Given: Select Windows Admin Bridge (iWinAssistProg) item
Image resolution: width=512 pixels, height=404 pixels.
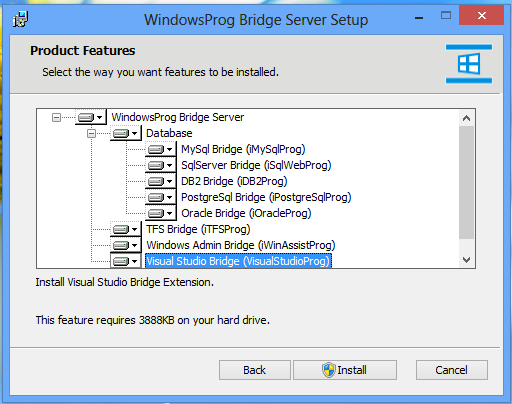Looking at the screenshot, I should click(x=241, y=245).
